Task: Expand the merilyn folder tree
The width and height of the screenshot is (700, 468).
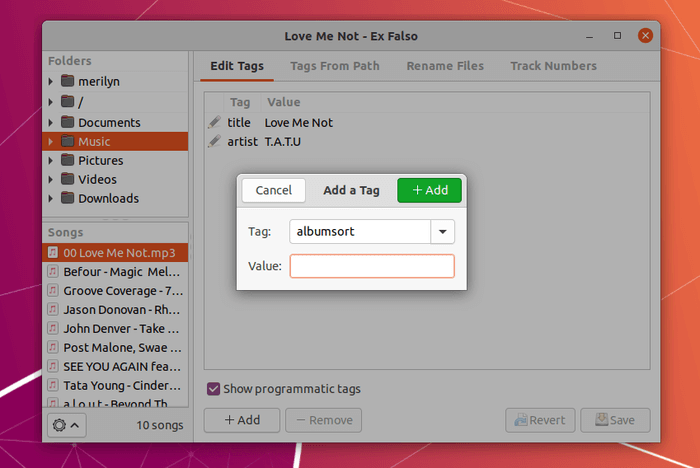Action: 50,81
